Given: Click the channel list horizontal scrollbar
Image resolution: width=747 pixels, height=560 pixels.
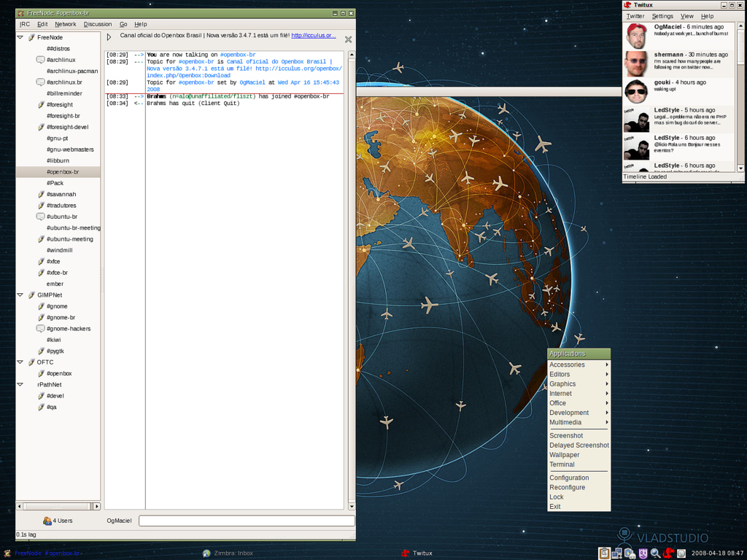Looking at the screenshot, I should click(57, 506).
